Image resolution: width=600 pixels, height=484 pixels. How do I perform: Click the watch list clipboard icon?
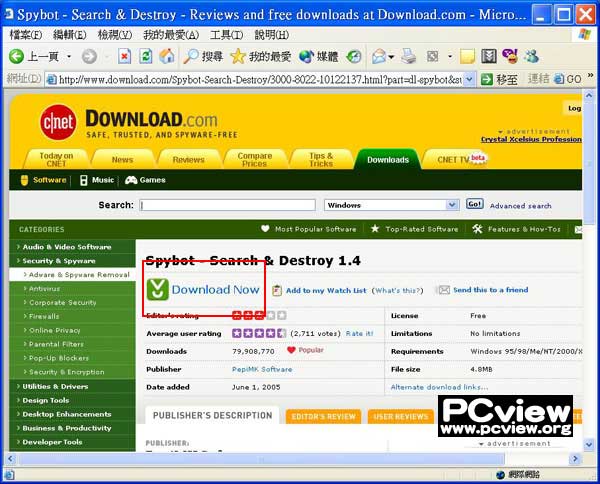[277, 290]
